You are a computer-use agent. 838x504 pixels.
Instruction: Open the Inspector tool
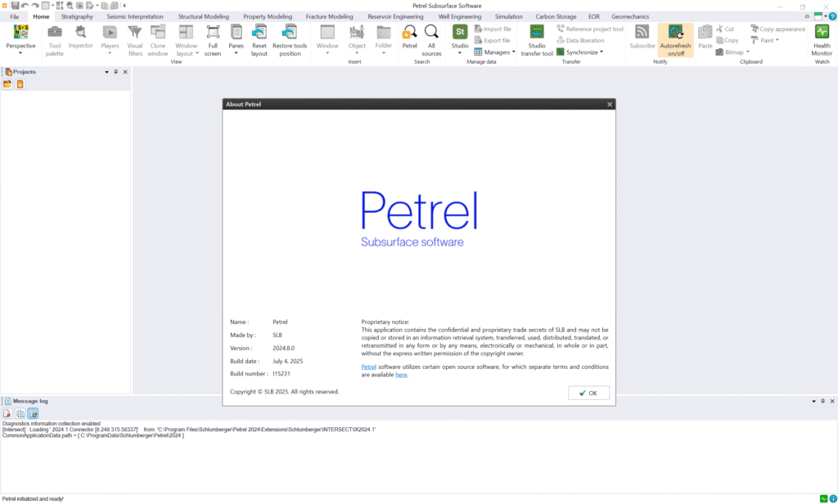coord(81,38)
